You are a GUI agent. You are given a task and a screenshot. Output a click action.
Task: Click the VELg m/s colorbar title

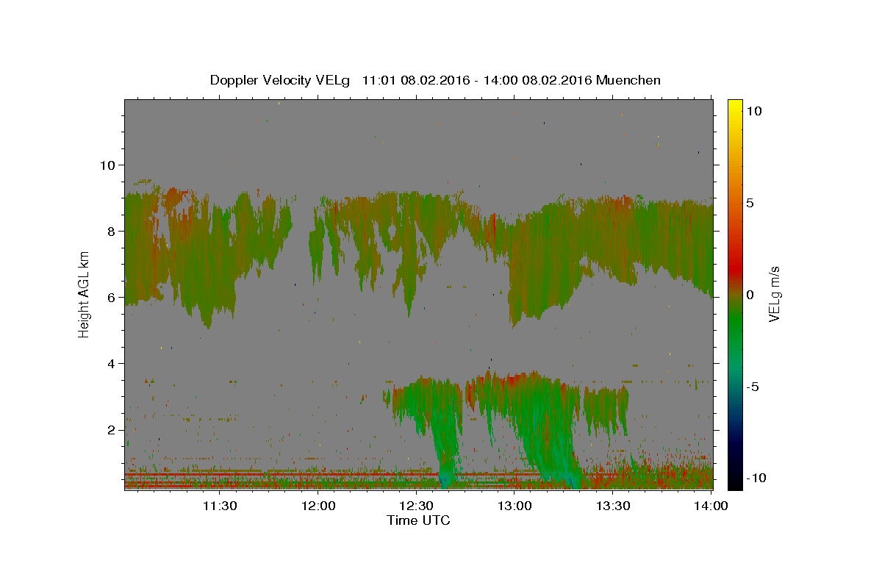tap(775, 294)
